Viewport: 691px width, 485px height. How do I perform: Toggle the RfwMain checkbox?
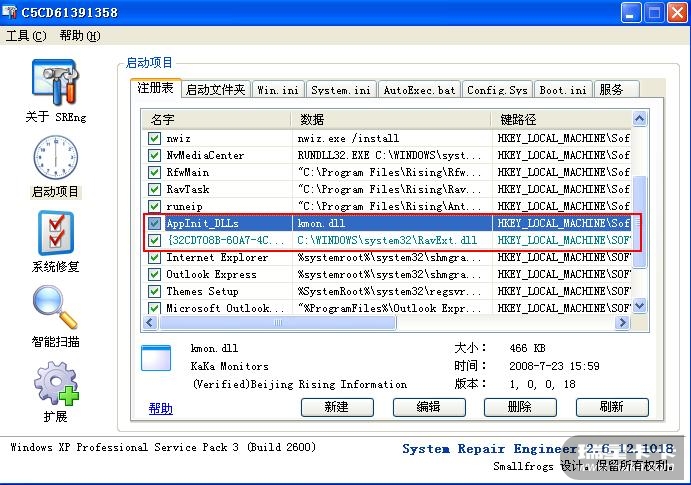click(x=154, y=172)
